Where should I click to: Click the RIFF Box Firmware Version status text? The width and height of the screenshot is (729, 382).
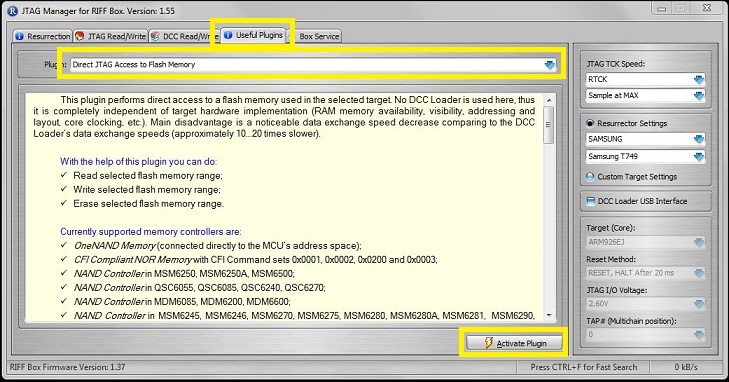(67, 367)
